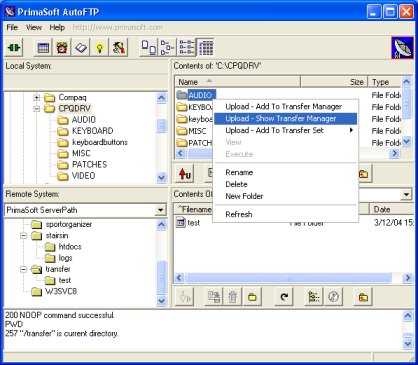
Task: Select Rename from context menu
Action: click(285, 172)
